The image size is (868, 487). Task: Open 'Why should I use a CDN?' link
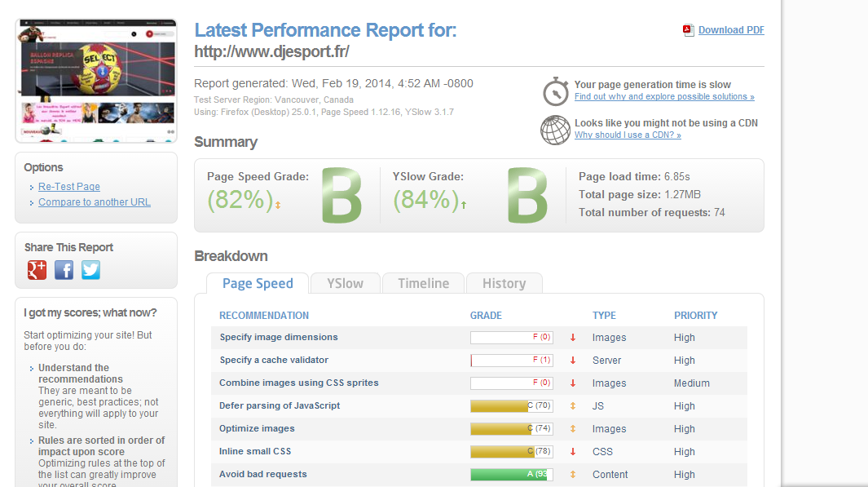[628, 135]
